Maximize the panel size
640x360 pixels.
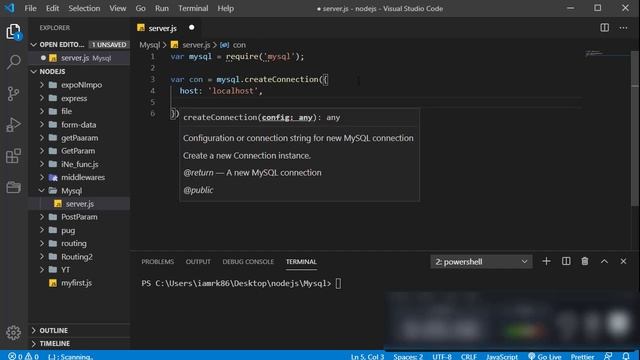(x=604, y=261)
